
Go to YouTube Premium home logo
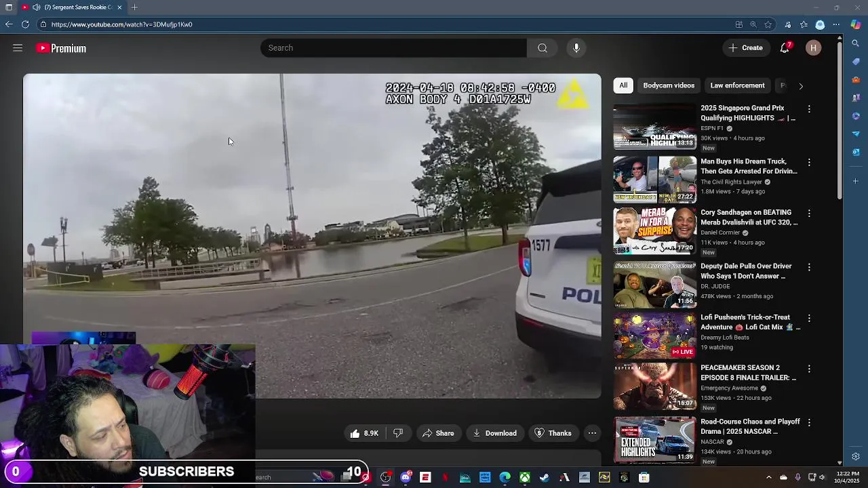[62, 48]
